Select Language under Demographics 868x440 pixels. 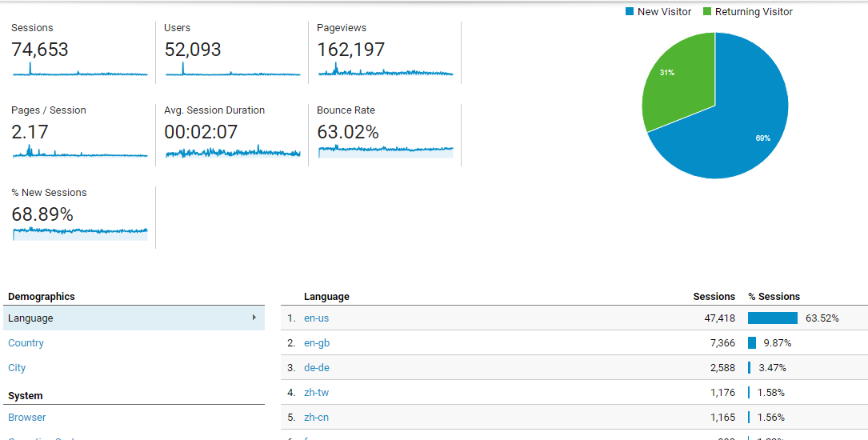tap(134, 318)
